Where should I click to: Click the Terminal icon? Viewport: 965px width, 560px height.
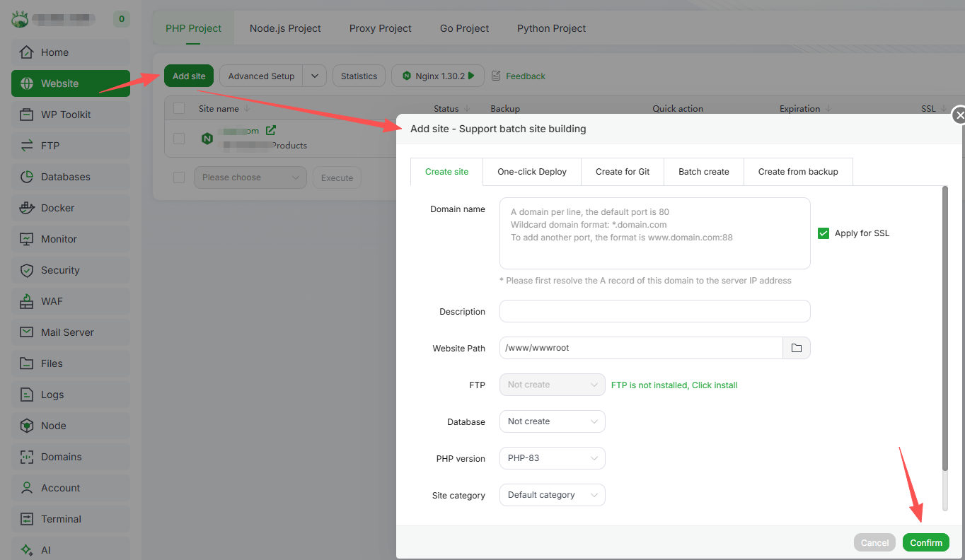(27, 519)
